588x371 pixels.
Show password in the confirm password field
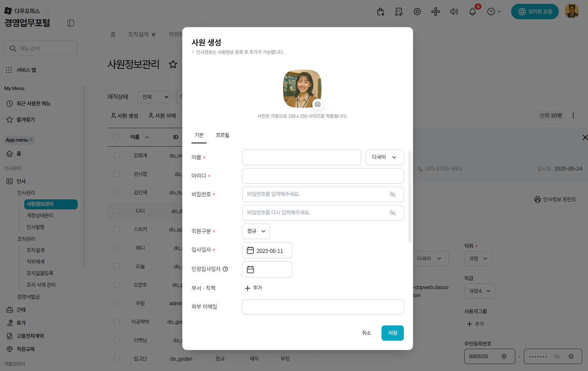pos(393,213)
